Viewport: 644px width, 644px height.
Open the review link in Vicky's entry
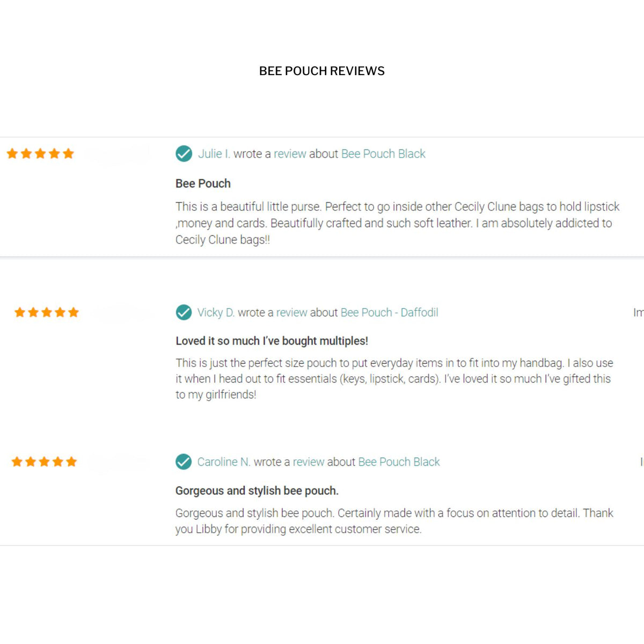pyautogui.click(x=292, y=312)
